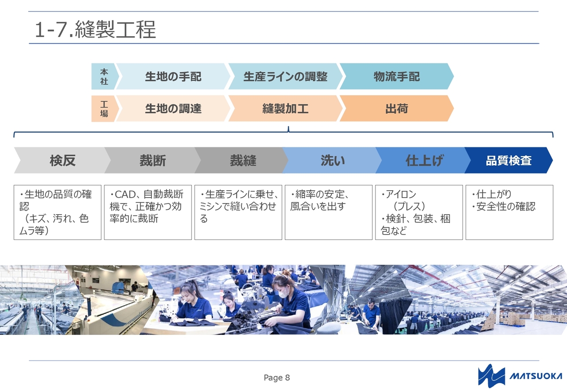Image resolution: width=567 pixels, height=392 pixels.
Task: Click the 物流手配 arrow
Action: click(x=396, y=77)
